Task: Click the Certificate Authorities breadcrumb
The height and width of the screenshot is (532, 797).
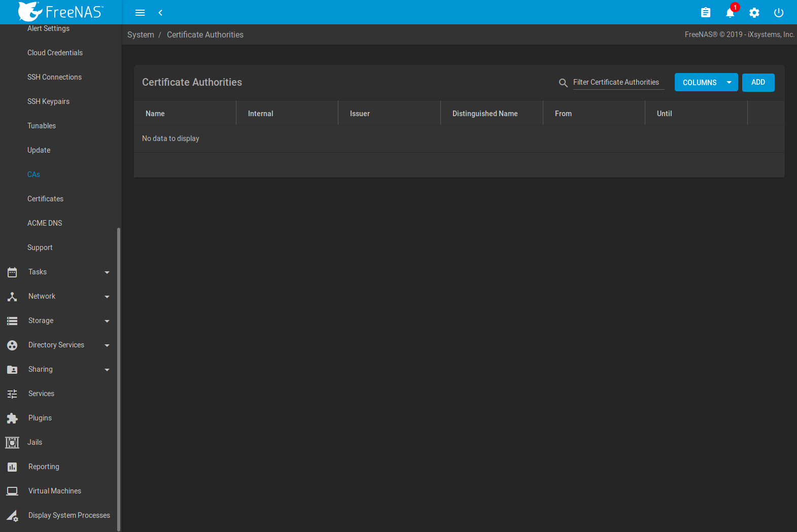Action: (205, 34)
